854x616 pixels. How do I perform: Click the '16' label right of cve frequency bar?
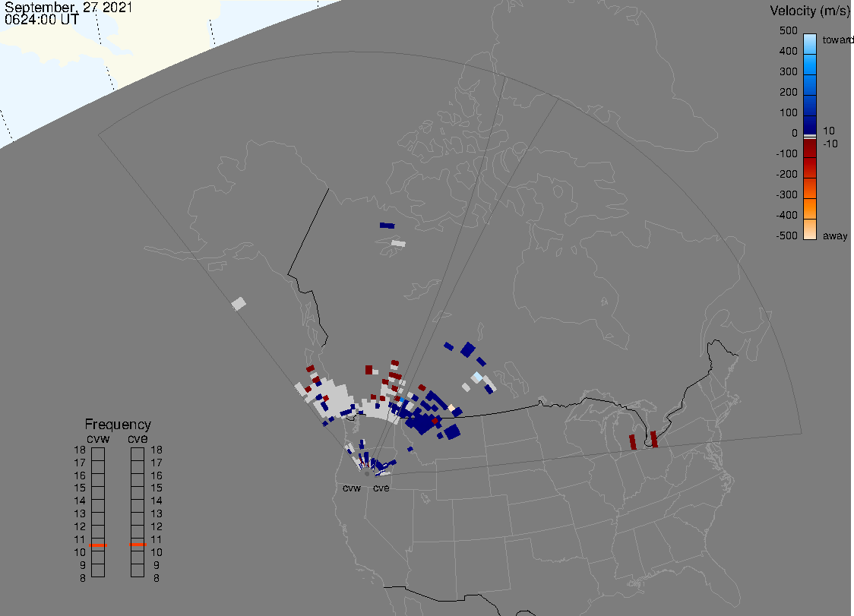(157, 475)
